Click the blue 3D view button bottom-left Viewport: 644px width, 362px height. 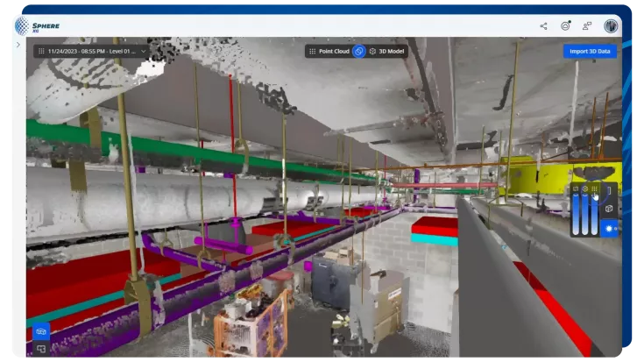pyautogui.click(x=41, y=331)
